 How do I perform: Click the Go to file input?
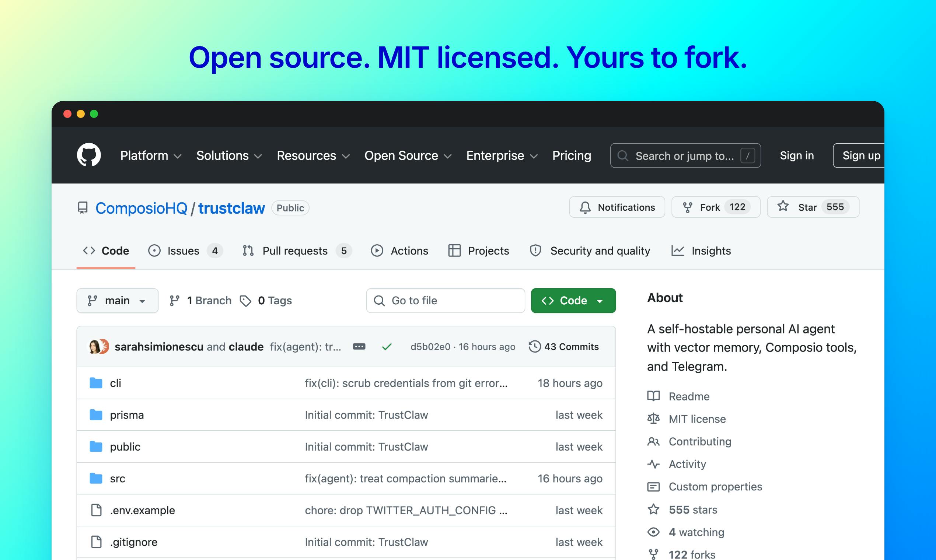(446, 301)
